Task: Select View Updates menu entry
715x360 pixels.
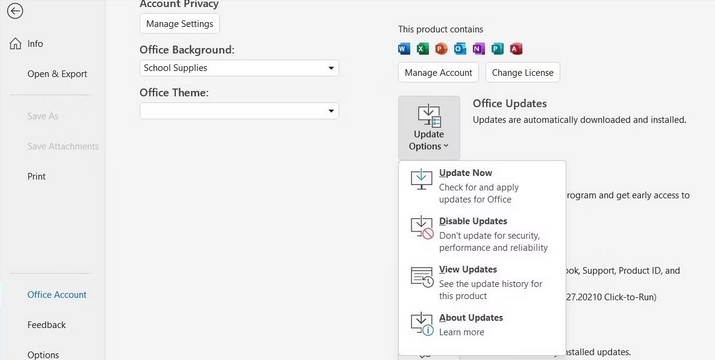Action: [x=482, y=282]
